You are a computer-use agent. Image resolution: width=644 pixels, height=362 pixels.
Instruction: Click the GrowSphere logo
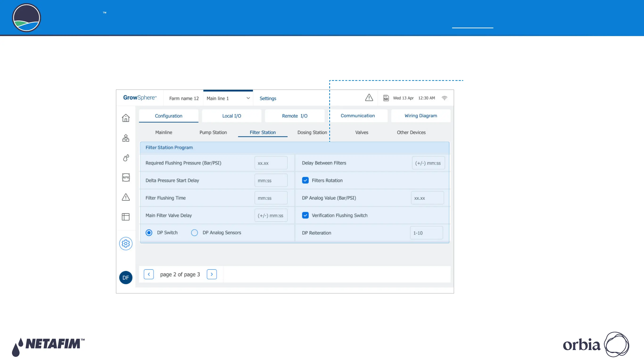pos(140,98)
